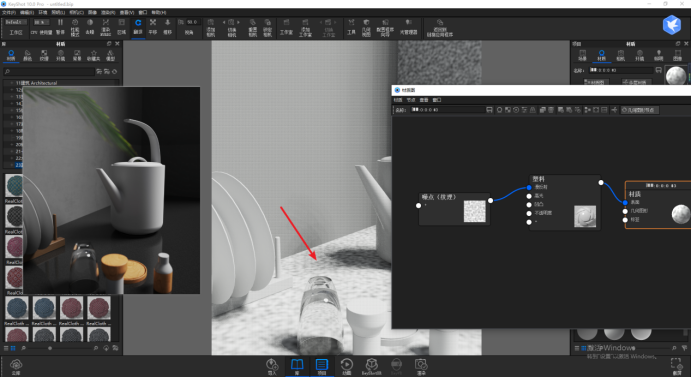Click the library search field
Screen dimensions: 692x377
click(x=49, y=72)
